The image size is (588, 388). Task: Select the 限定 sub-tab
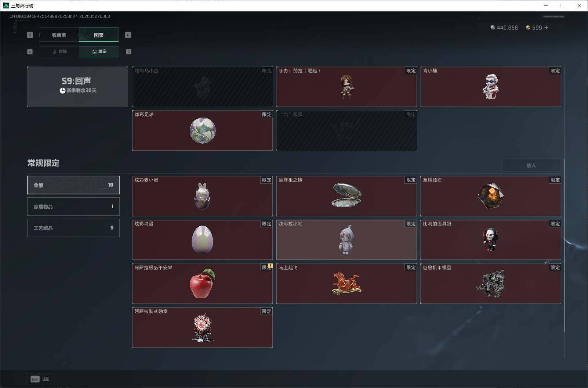click(99, 51)
